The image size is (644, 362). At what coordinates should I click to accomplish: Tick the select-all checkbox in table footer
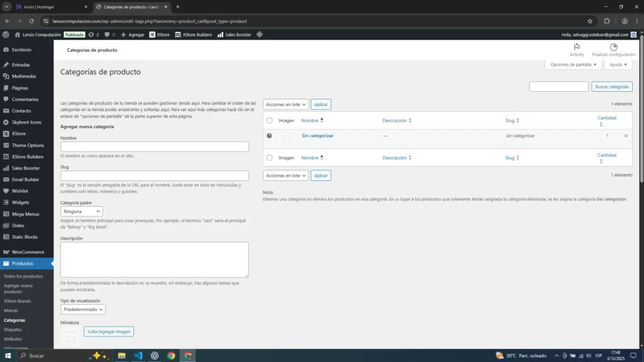coord(269,158)
